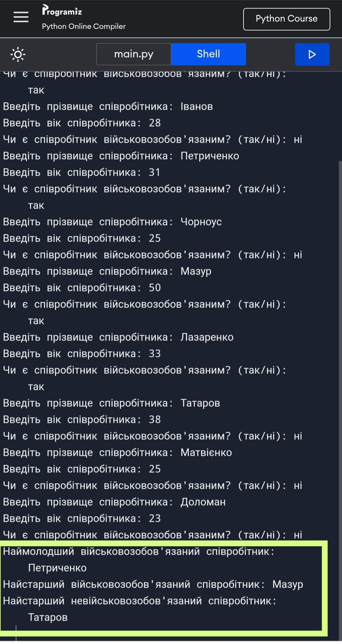Click the surname line with Лазаренко

118,337
